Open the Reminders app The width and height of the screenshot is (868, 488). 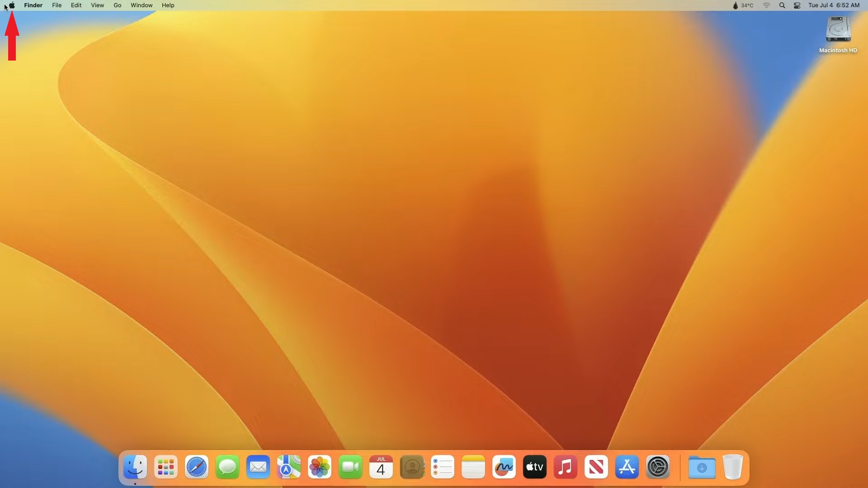[x=443, y=467]
